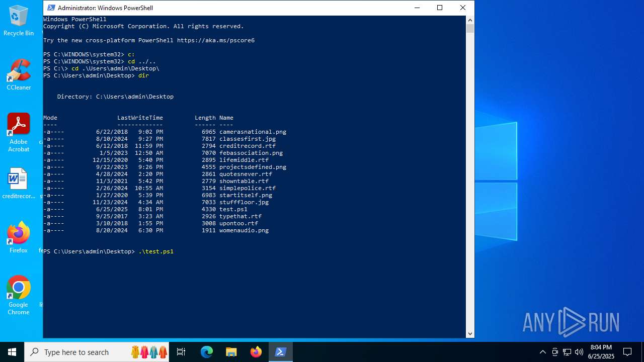Click the network tray icon

(567, 352)
